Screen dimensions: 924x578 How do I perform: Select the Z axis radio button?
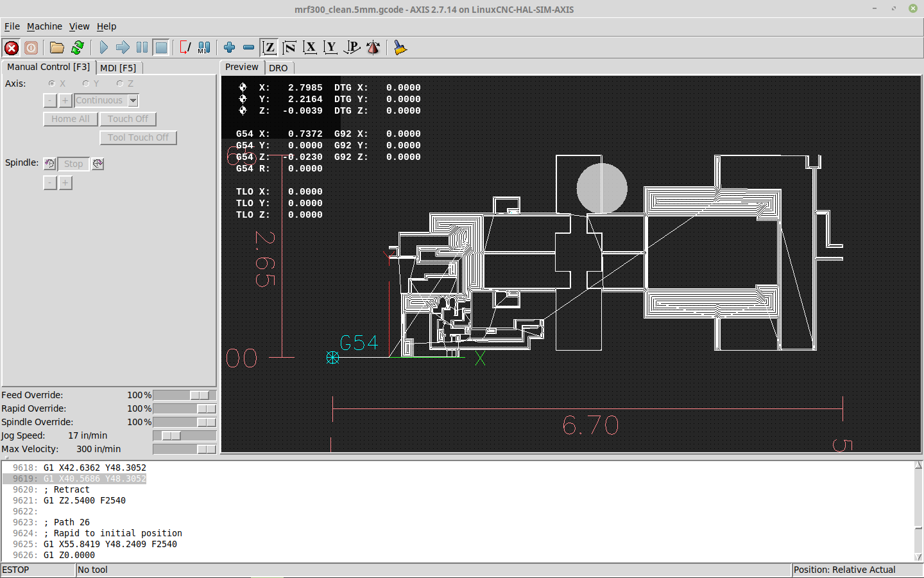pyautogui.click(x=120, y=83)
